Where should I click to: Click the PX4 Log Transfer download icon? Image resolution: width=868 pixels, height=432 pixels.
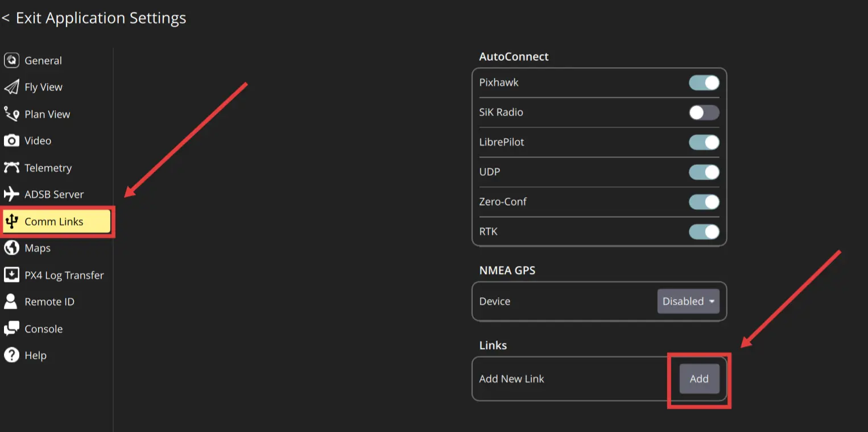tap(11, 275)
